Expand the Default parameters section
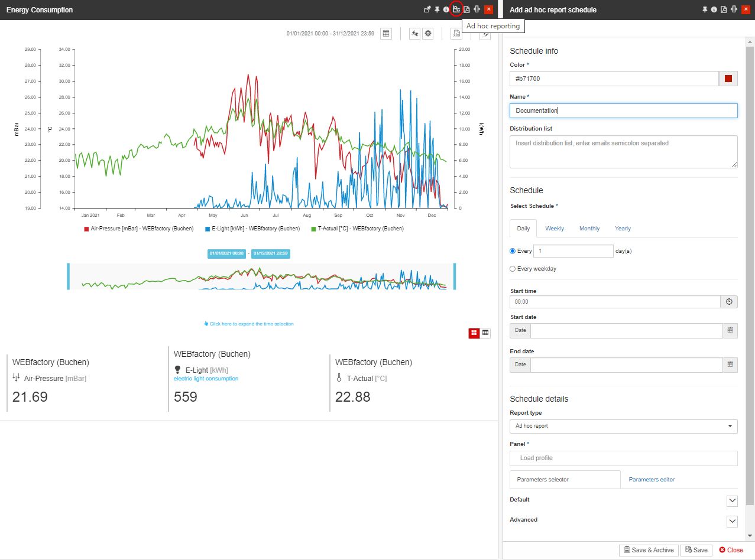The height and width of the screenshot is (560, 755). tap(732, 501)
